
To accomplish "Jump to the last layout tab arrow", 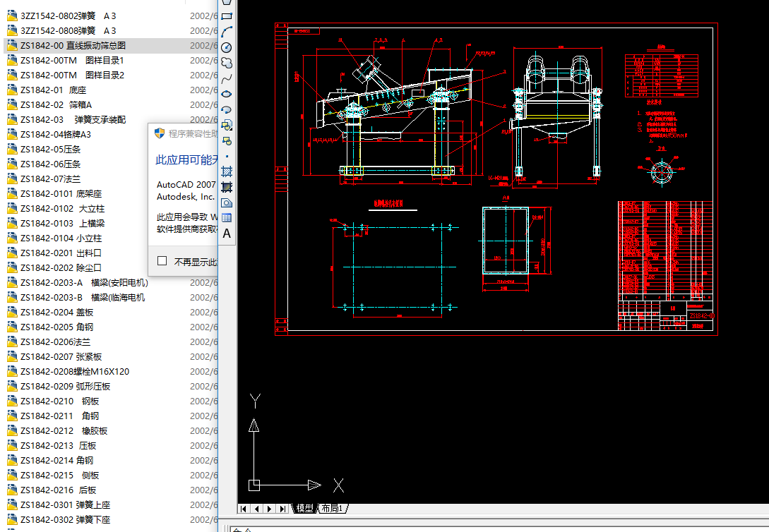I will tap(282, 508).
